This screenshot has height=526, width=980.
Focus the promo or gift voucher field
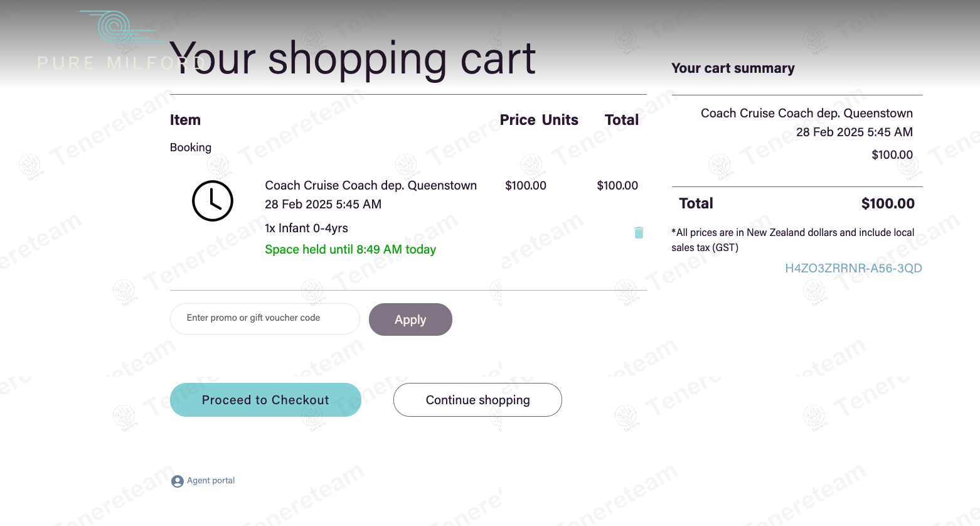[x=265, y=319]
